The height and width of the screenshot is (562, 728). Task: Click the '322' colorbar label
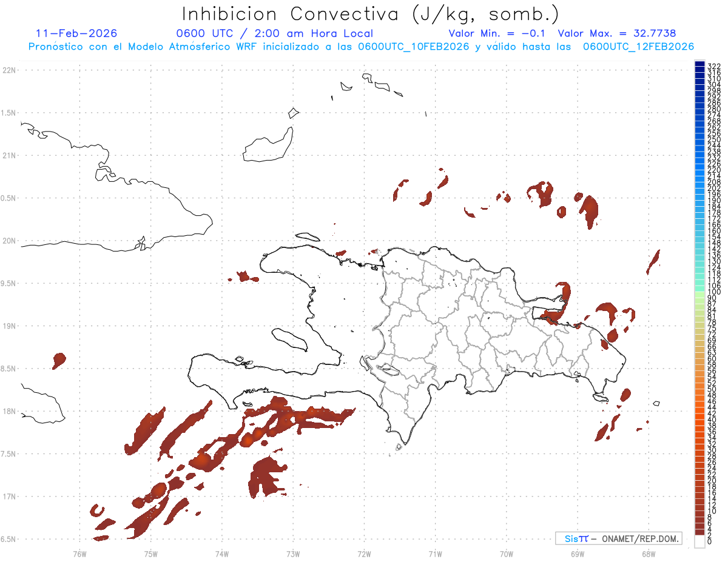point(714,66)
